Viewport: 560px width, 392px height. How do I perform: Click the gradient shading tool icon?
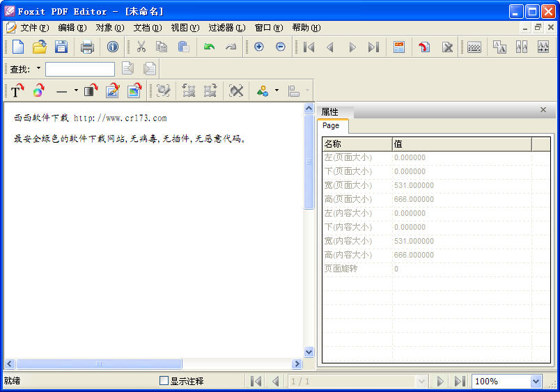tap(91, 91)
